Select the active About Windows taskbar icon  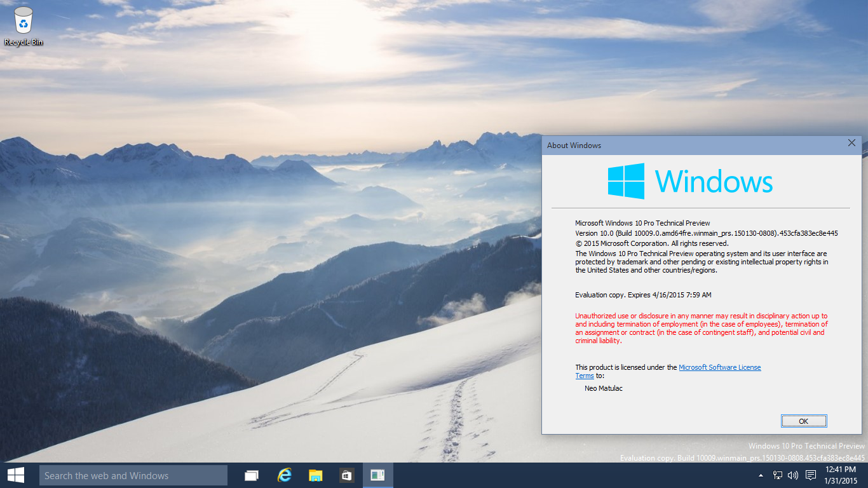point(377,475)
